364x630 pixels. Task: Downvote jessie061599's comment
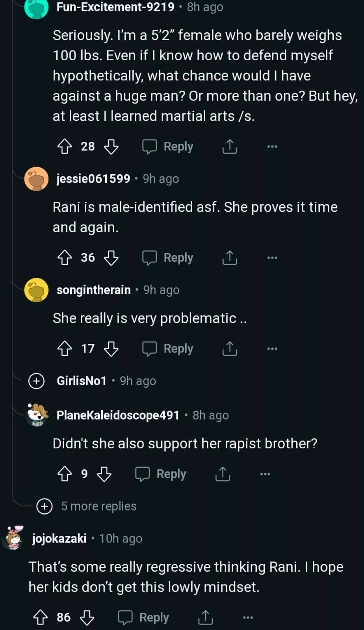[111, 258]
